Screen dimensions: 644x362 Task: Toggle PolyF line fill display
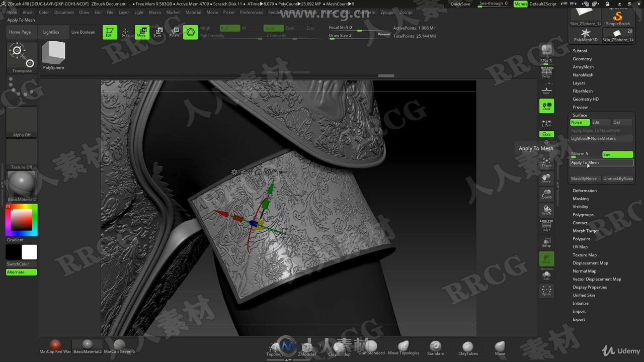(x=546, y=226)
